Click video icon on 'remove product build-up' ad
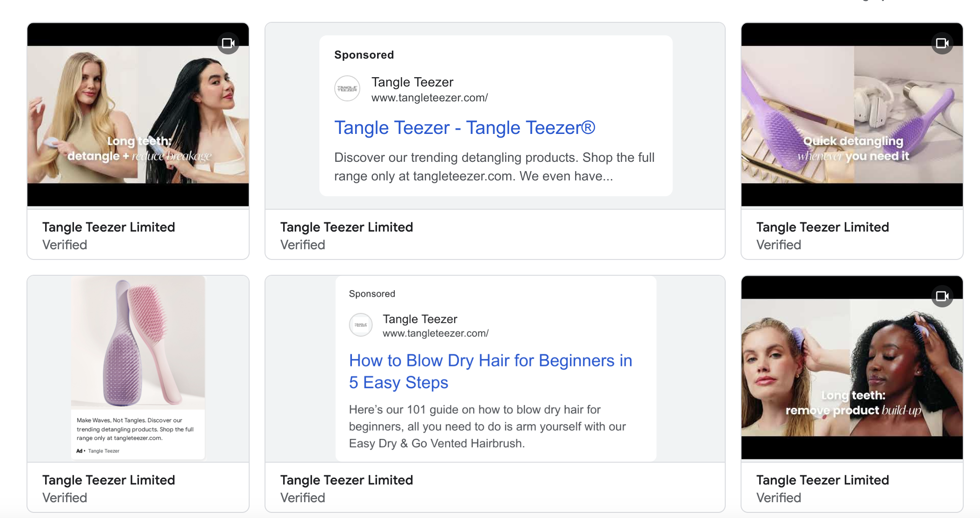Image resolution: width=980 pixels, height=518 pixels. pyautogui.click(x=942, y=296)
